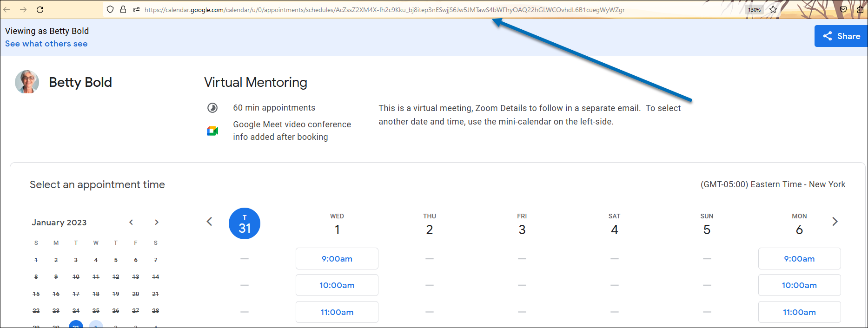Book the 9:00am slot on Wednesday 1
Image resolution: width=868 pixels, height=328 pixels.
[x=337, y=259]
